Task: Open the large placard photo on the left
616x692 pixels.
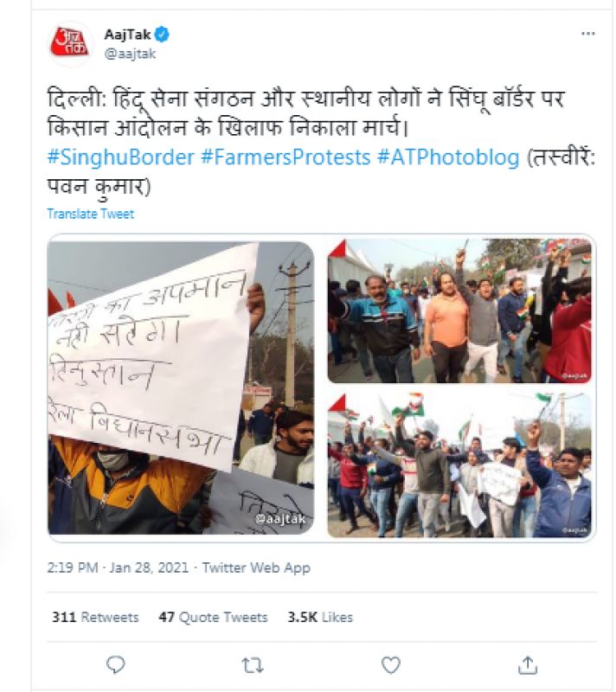Action: [181, 388]
